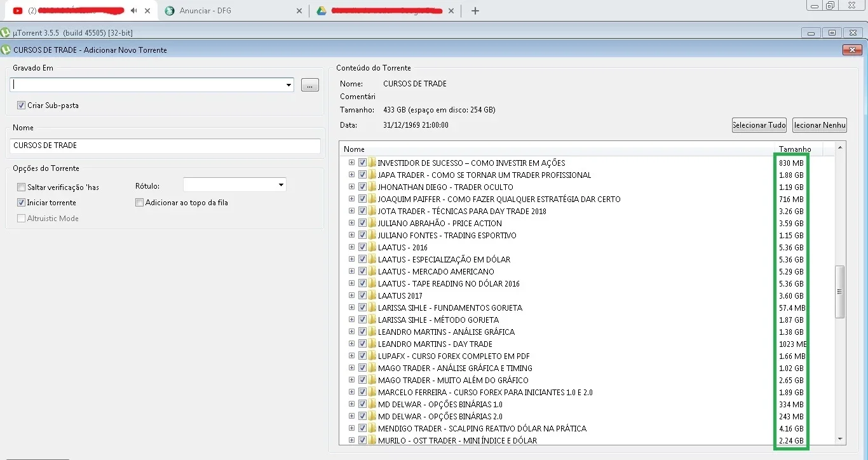
Task: Select the 3.59 GB size value
Action: click(x=791, y=224)
